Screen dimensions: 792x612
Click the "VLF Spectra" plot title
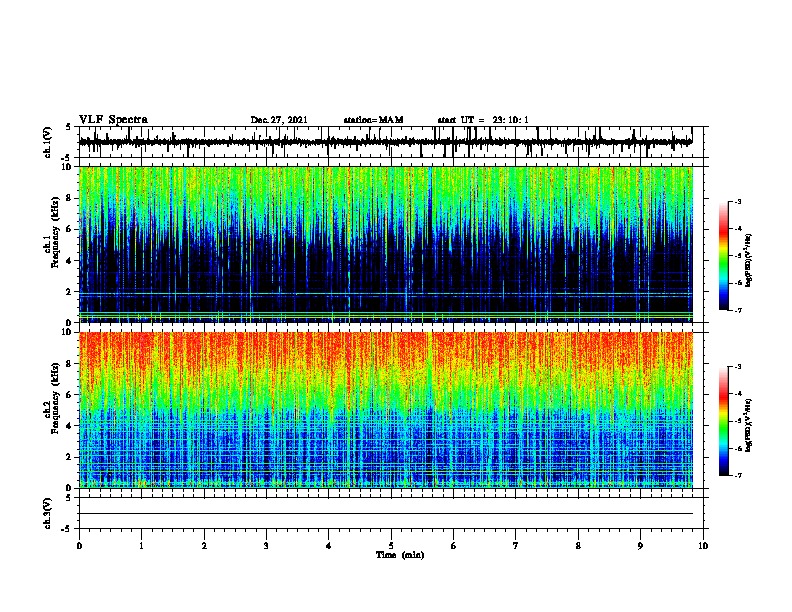[x=113, y=119]
